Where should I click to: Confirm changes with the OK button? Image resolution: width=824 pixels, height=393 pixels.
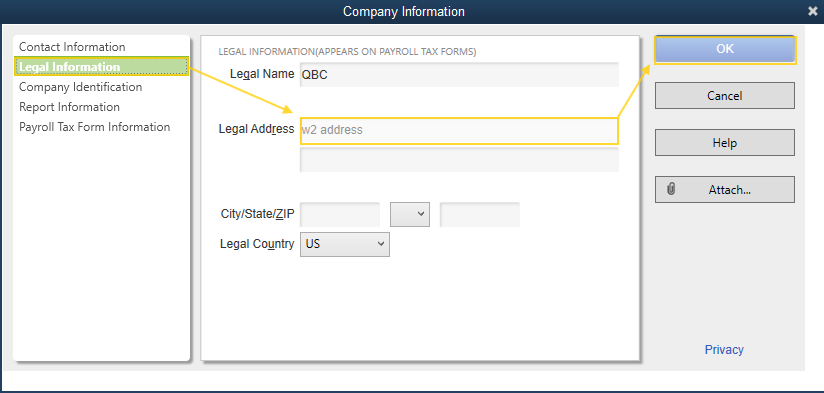pyautogui.click(x=725, y=49)
